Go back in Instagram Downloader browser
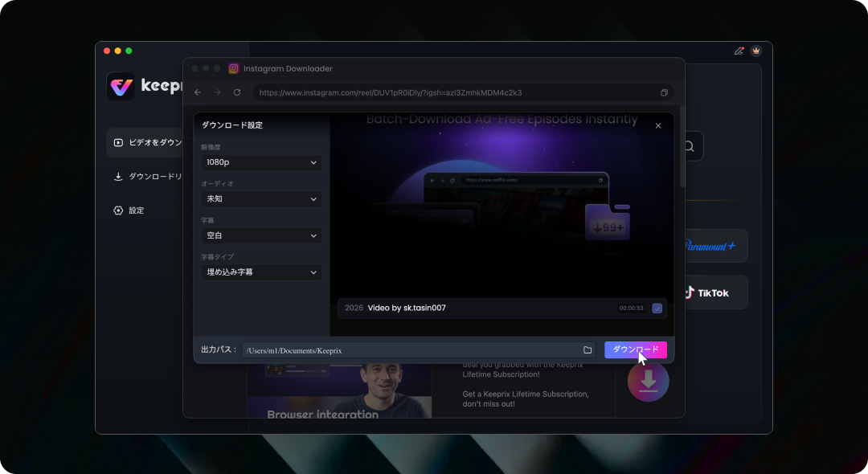The height and width of the screenshot is (474, 868). [198, 92]
